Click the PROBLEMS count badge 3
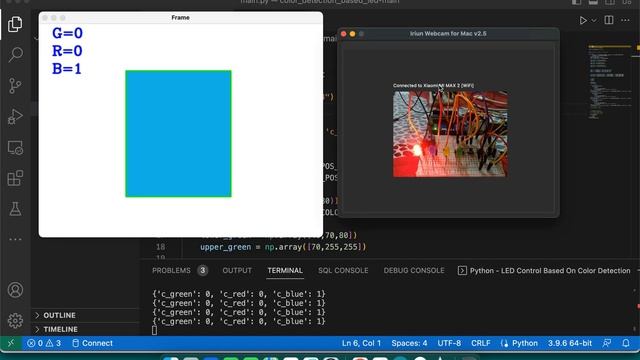This screenshot has height=360, width=640. [x=202, y=271]
